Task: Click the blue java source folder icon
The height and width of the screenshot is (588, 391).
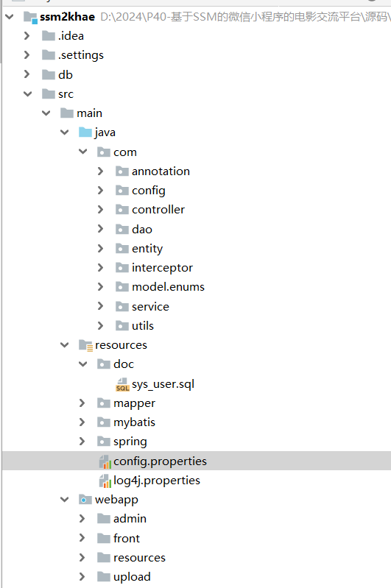Action: coord(85,132)
